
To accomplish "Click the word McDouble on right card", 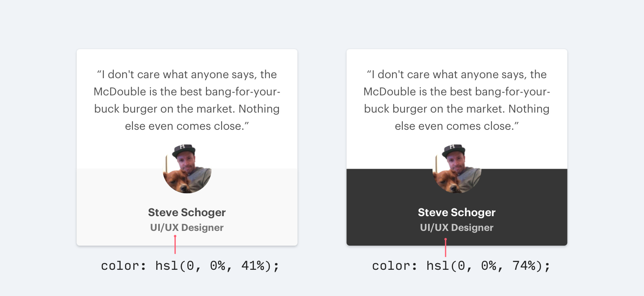I will [390, 92].
